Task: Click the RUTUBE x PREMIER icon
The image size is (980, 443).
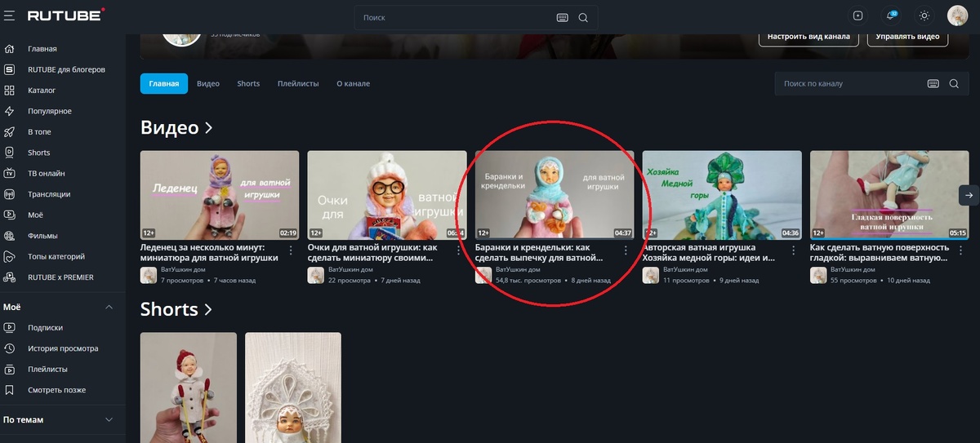Action: click(x=10, y=277)
